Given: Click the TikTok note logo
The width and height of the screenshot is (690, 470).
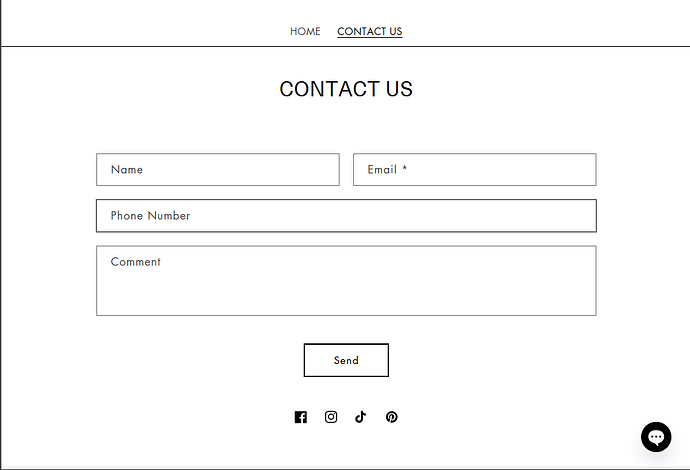Looking at the screenshot, I should pyautogui.click(x=361, y=417).
